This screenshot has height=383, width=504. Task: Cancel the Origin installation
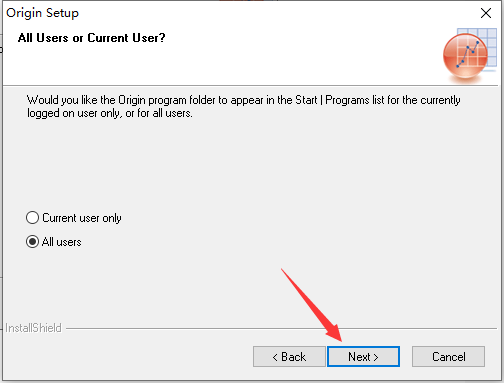(448, 357)
